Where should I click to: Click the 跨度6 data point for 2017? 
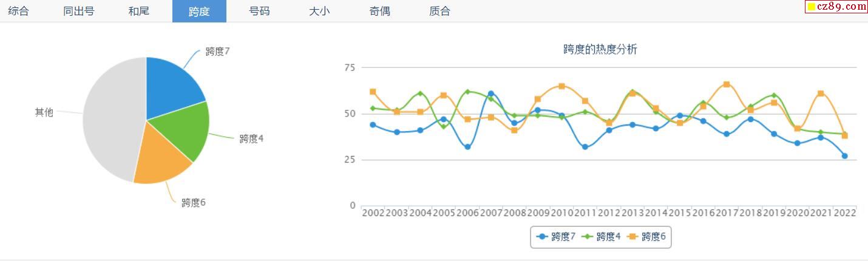[727, 84]
